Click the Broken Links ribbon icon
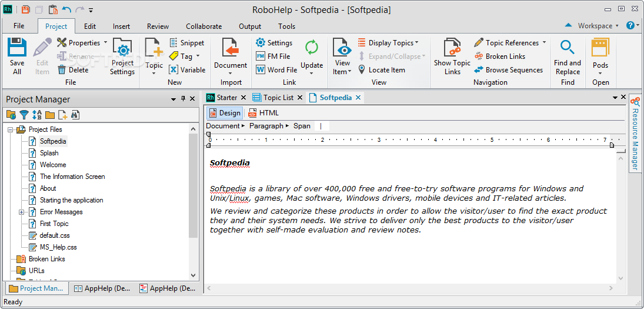 (479, 57)
